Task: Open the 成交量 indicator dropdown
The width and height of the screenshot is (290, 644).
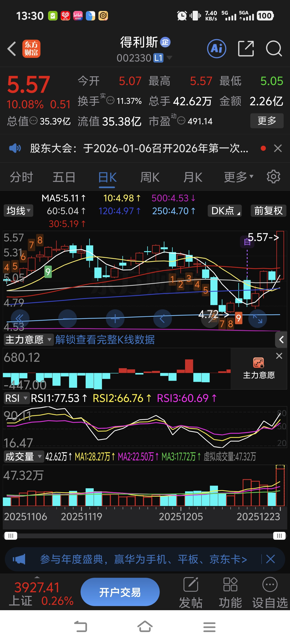Action: pos(24,457)
